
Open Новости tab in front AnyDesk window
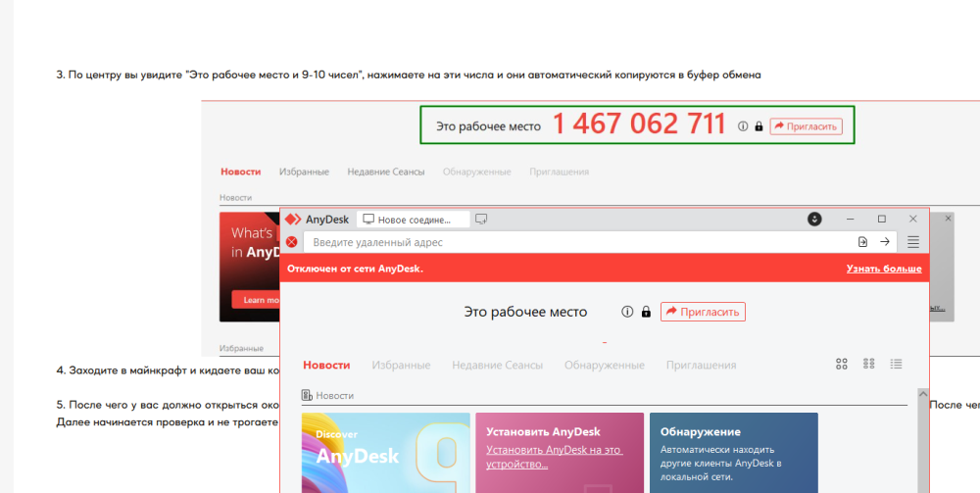[326, 365]
